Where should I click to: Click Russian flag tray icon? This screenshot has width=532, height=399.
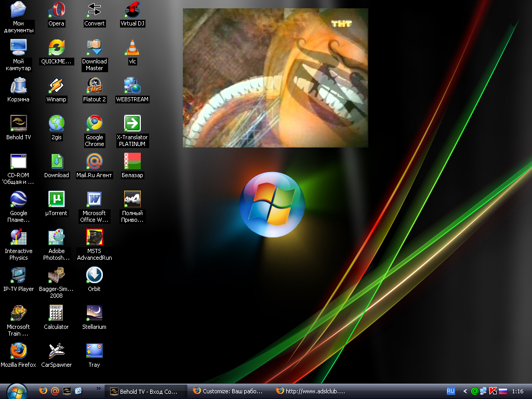coord(503,391)
